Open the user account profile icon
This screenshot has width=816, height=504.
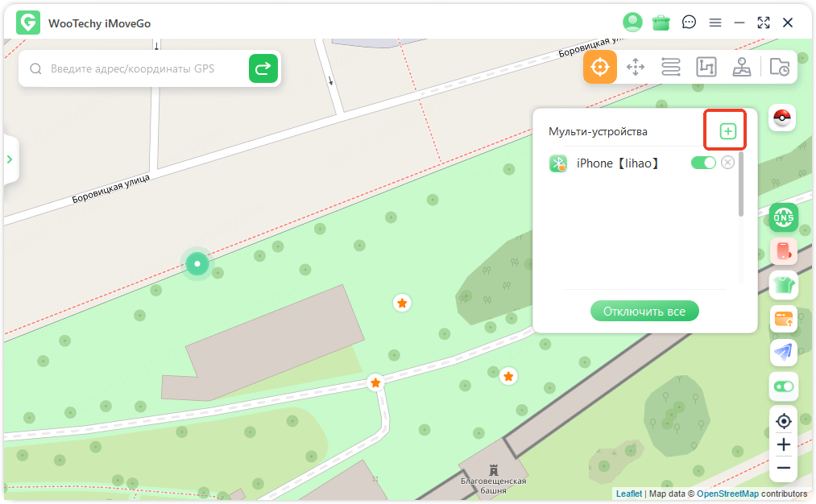633,23
